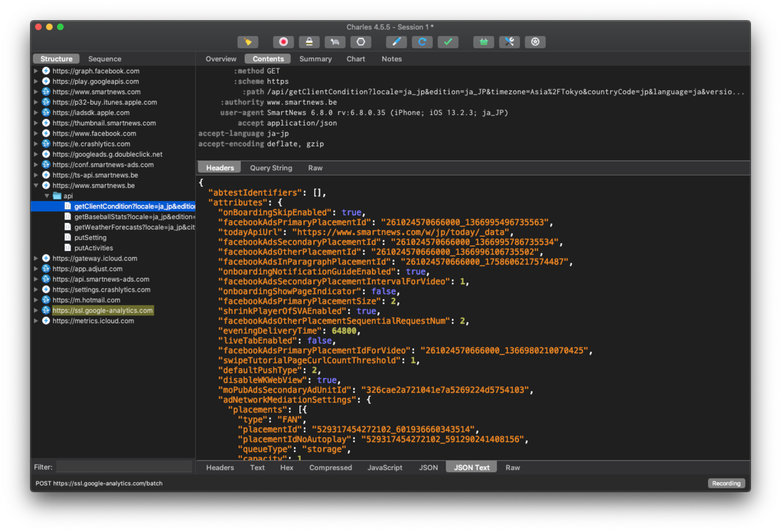The height and width of the screenshot is (532, 781).
Task: Click the globe icon beside app.adjust.com
Action: (46, 269)
